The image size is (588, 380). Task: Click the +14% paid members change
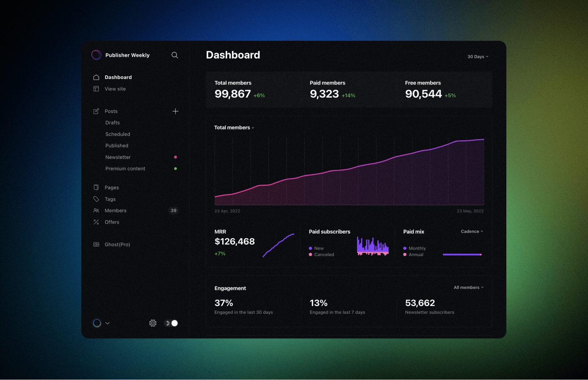click(348, 95)
